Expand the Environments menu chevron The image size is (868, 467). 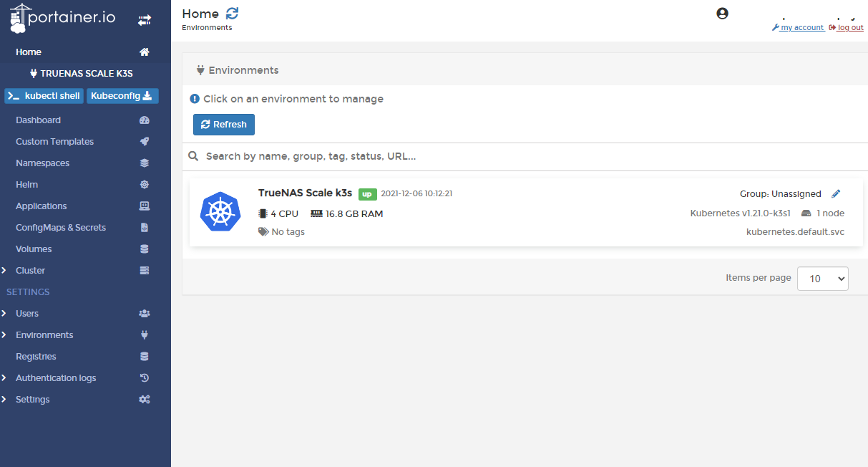tap(4, 335)
